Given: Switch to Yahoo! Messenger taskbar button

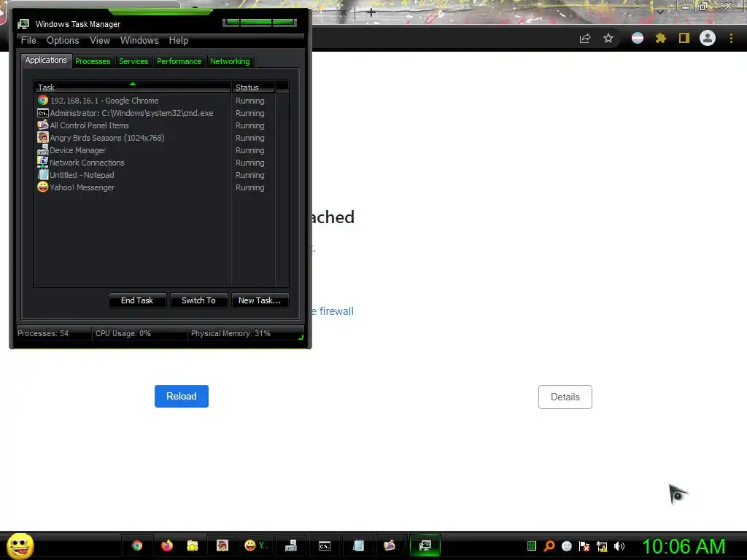Looking at the screenshot, I should click(257, 545).
